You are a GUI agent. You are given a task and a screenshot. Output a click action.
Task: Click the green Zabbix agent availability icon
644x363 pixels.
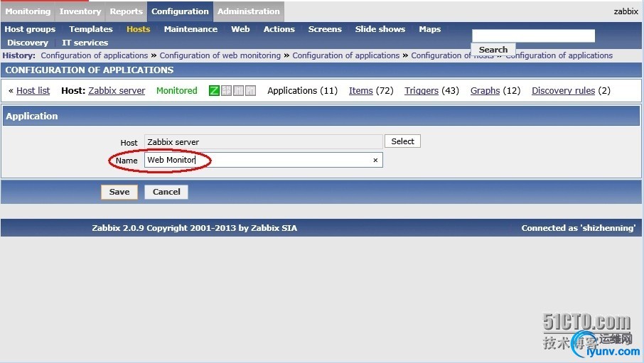coord(214,90)
